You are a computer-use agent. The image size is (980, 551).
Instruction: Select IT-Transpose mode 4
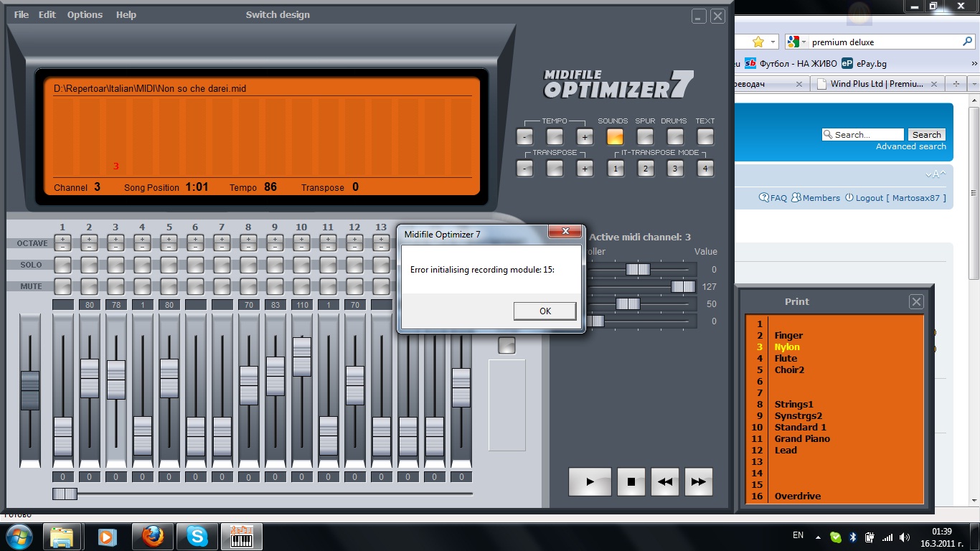coord(705,169)
